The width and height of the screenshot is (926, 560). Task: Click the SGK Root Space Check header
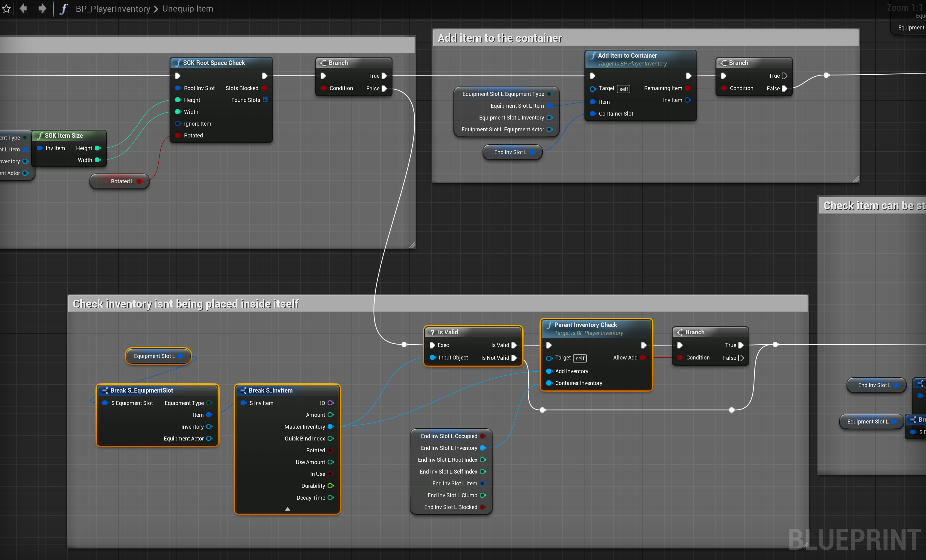pos(214,63)
